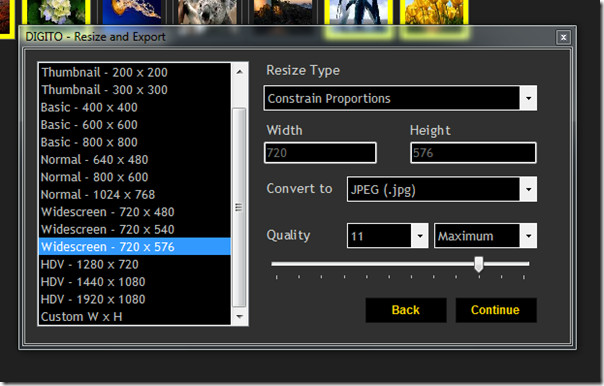The height and width of the screenshot is (386, 604).
Task: Open the Resize Type dropdown arrow
Action: [528, 98]
